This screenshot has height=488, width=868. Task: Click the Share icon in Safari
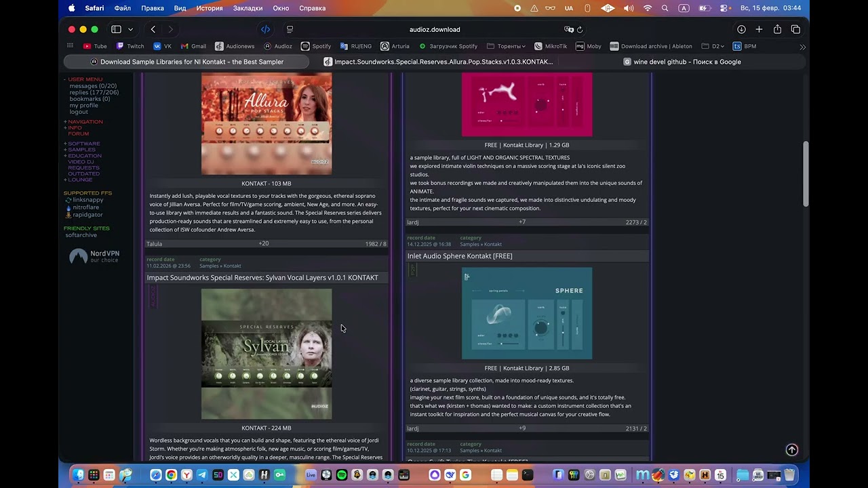pyautogui.click(x=777, y=29)
